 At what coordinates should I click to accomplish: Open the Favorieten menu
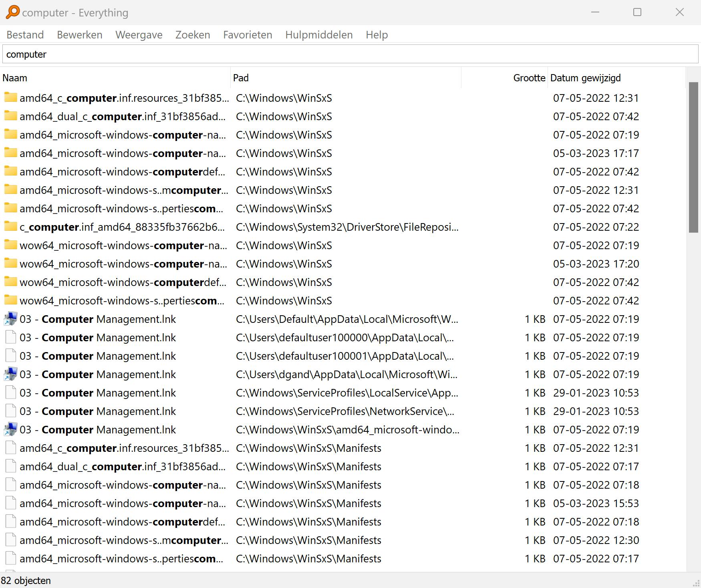click(x=248, y=35)
